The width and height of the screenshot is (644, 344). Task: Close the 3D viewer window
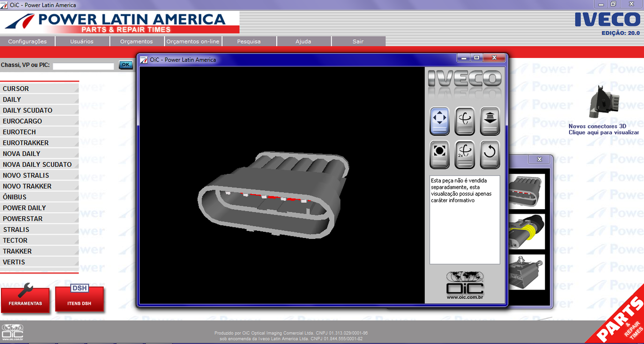point(494,58)
